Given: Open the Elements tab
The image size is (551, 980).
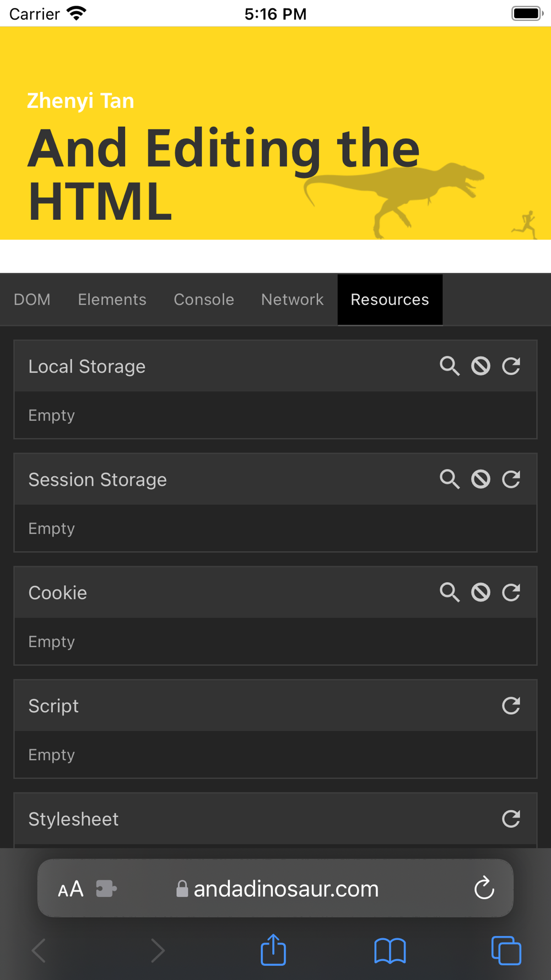Looking at the screenshot, I should click(x=112, y=299).
